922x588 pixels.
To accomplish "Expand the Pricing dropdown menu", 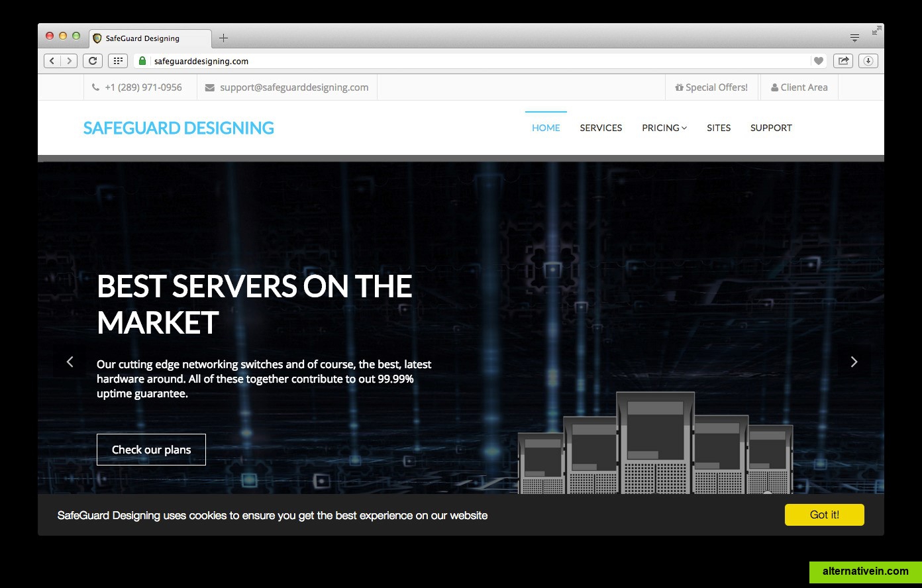I will [x=664, y=128].
